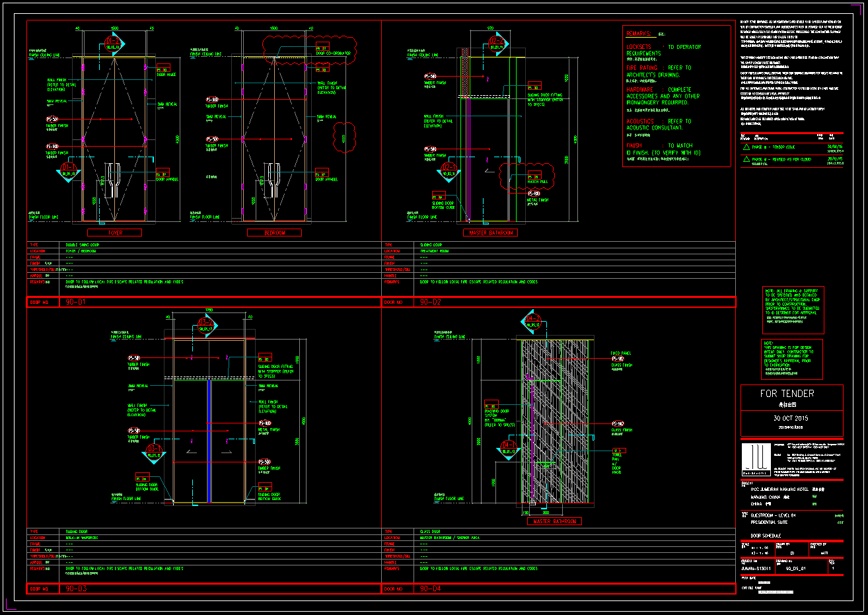868x615 pixels.
Task: Select drawing number 90_DS_01
Action: tap(797, 567)
